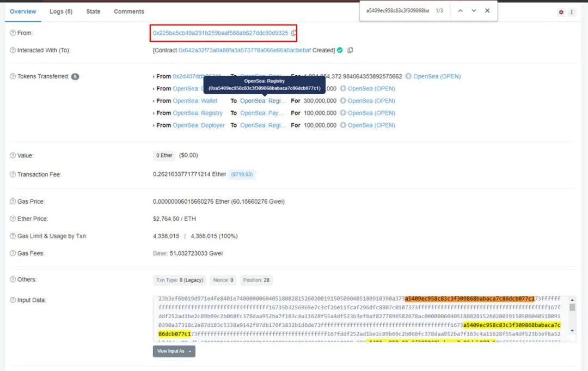Click the help icon beside Transaction Fee
Screen dimensions: 588x371
[x=13, y=175]
